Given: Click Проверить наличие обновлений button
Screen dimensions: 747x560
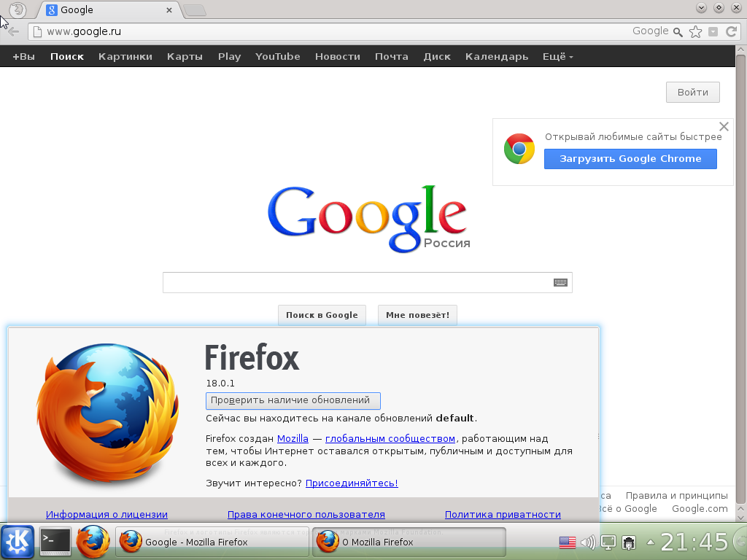Looking at the screenshot, I should point(293,400).
